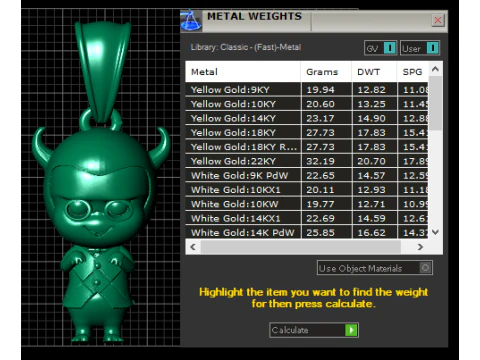Click the SPG column header
The image size is (480, 360).
point(413,72)
